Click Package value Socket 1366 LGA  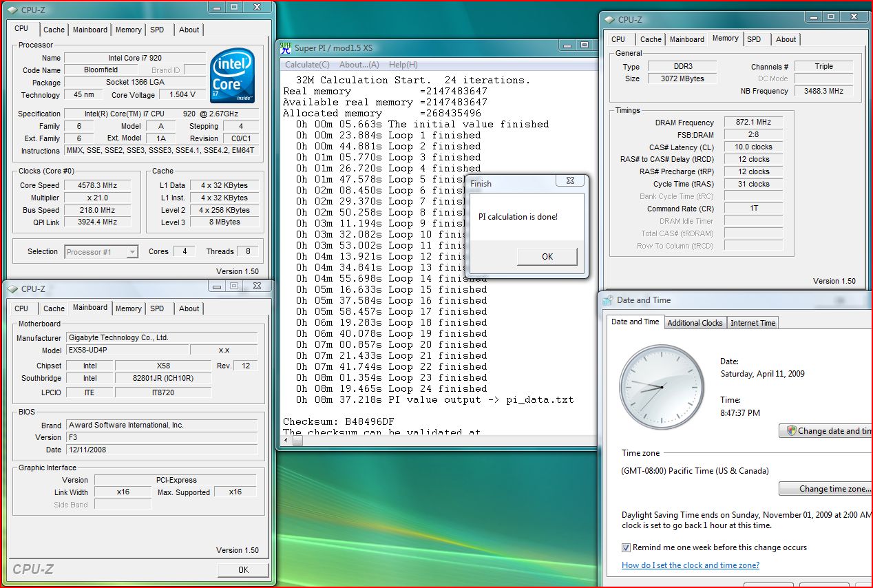coord(135,83)
